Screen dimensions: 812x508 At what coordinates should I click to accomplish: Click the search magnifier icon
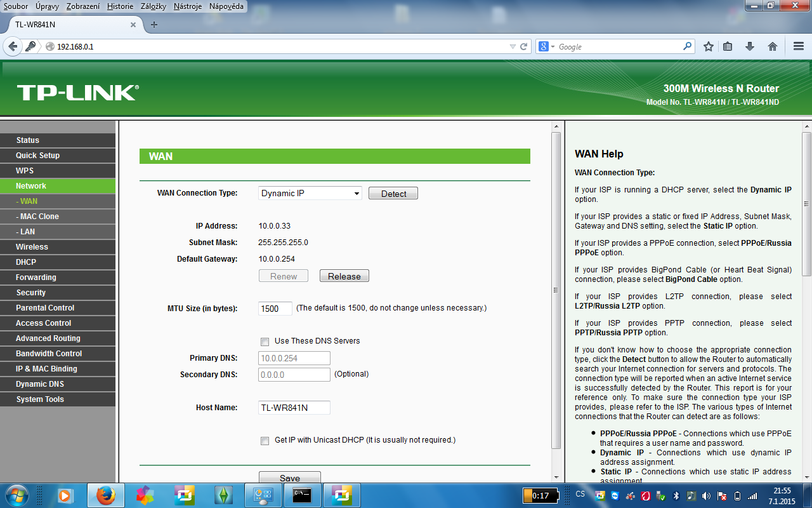688,46
